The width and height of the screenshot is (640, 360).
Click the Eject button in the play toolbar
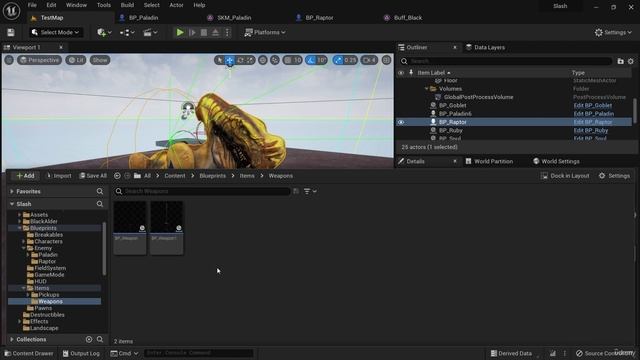(x=215, y=32)
